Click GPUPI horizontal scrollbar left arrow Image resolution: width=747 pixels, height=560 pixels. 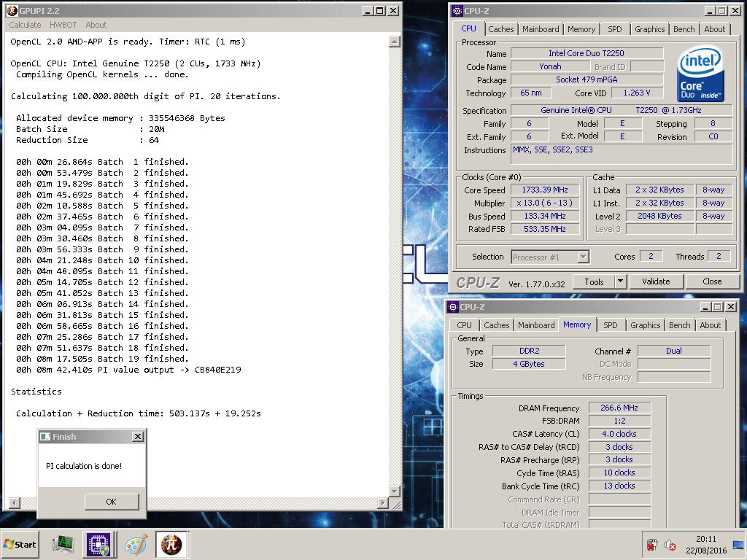pos(15,502)
